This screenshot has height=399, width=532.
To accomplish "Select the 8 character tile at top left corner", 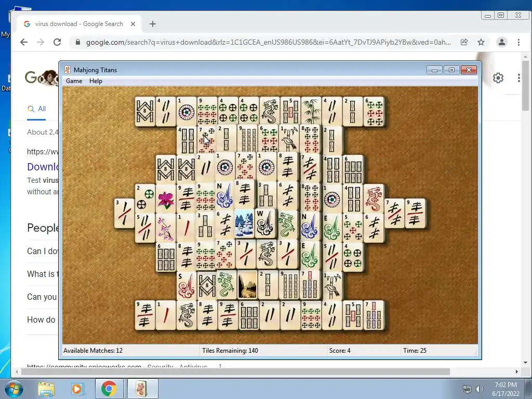I will (x=145, y=112).
